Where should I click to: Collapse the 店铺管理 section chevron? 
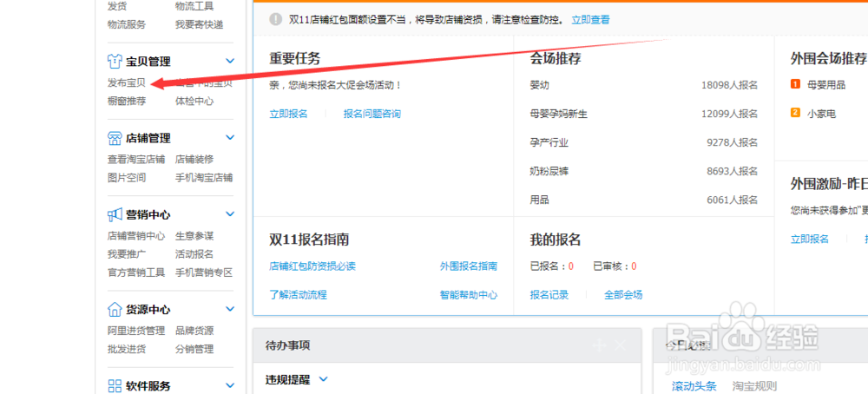click(x=230, y=137)
